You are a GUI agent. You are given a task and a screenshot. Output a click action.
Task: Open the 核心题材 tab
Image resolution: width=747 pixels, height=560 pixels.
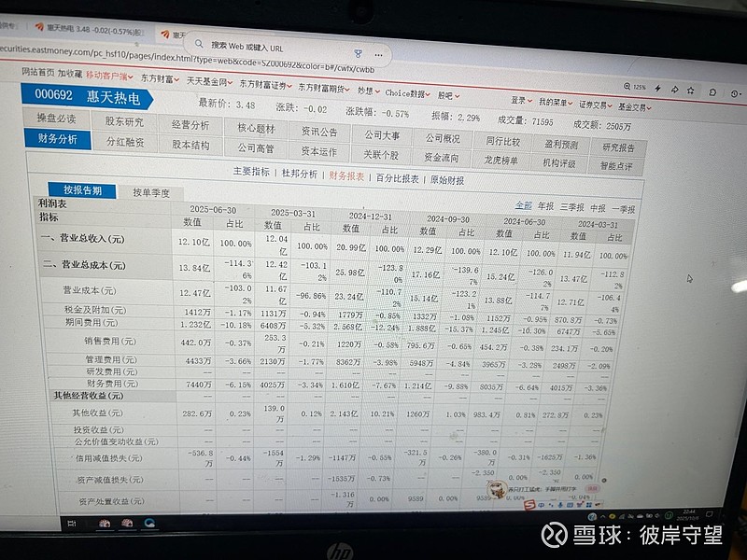[x=256, y=129]
